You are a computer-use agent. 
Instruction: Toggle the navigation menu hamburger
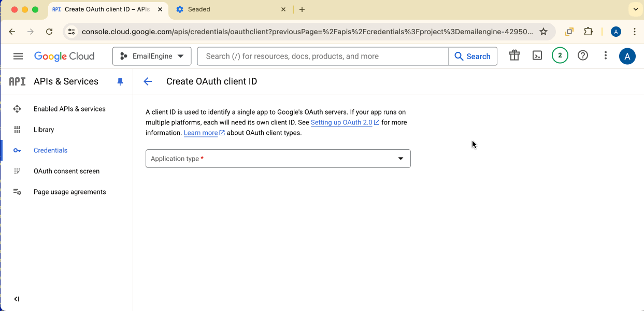coord(18,56)
